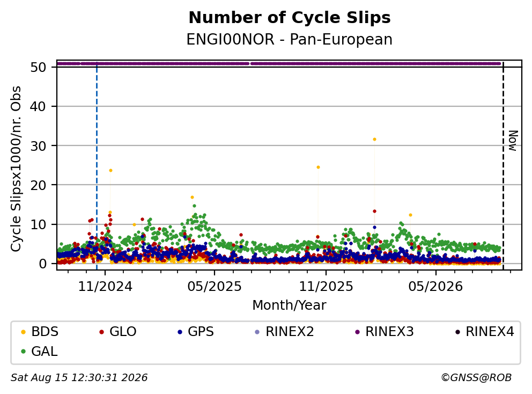
Task: Click the RINEX2 legend entry
Action: [x=285, y=332]
